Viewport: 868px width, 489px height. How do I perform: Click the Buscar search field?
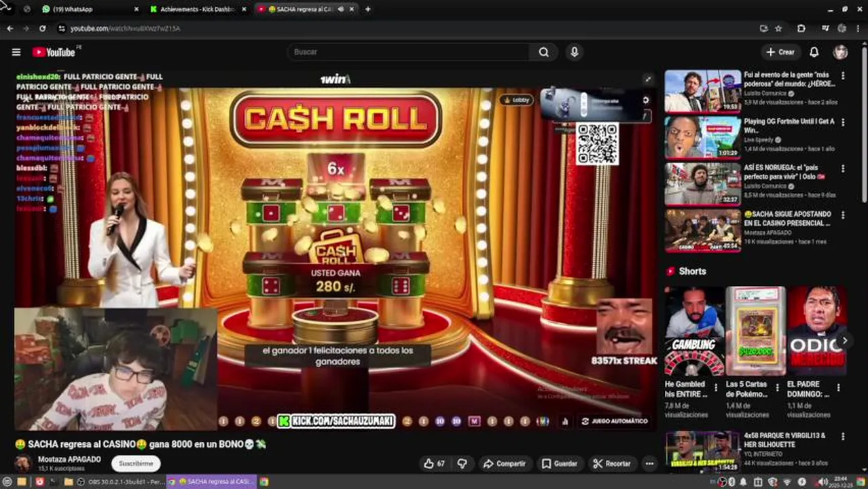tap(408, 52)
